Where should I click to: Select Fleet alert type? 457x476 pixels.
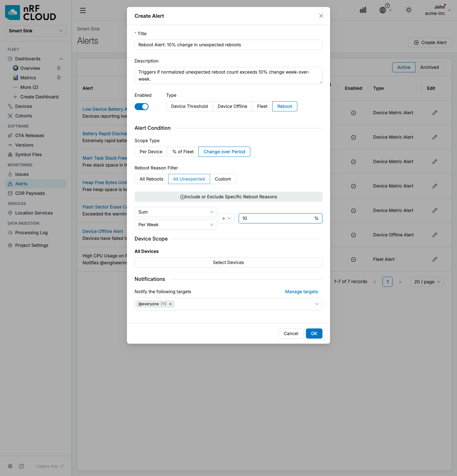tap(262, 106)
